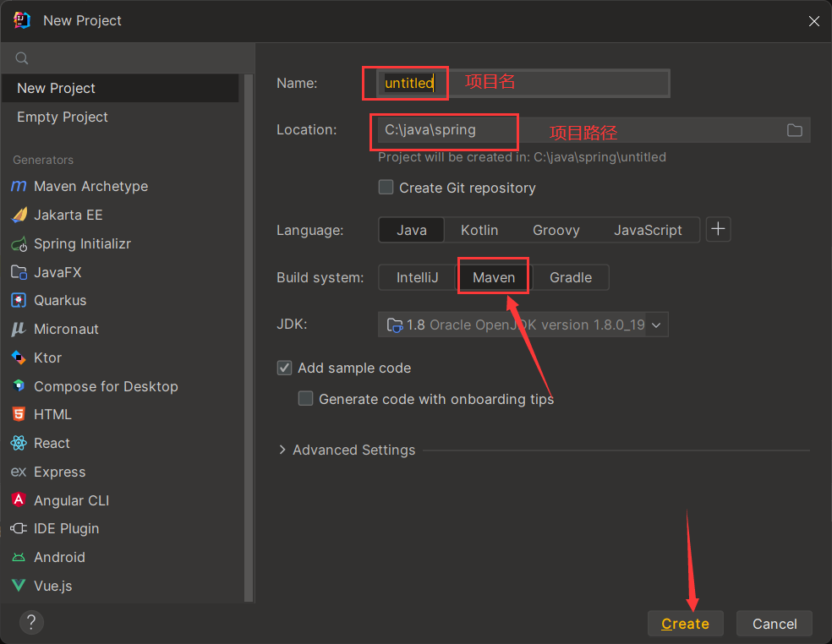This screenshot has width=832, height=644.
Task: Open the help question mark button
Action: tap(31, 622)
